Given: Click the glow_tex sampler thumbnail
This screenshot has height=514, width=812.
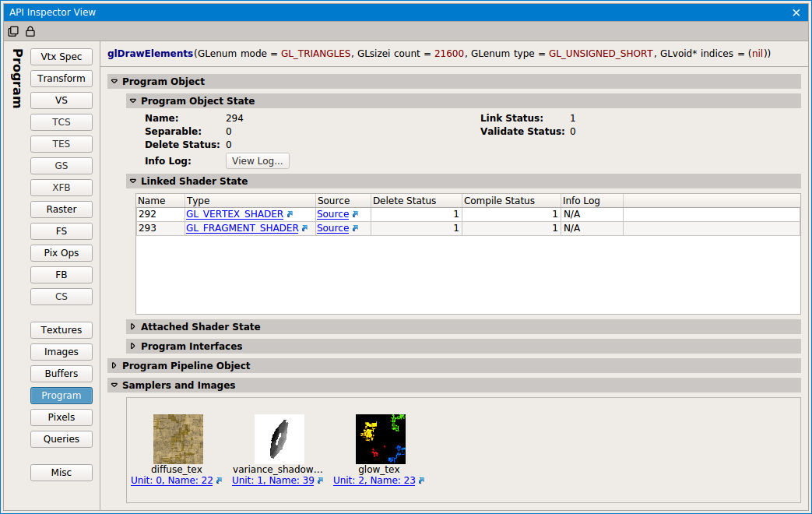Looking at the screenshot, I should click(380, 439).
